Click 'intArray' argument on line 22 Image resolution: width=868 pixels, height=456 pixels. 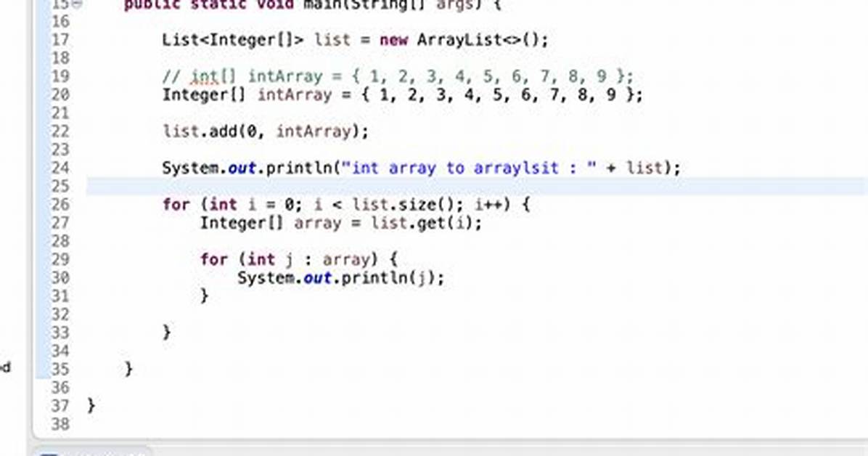point(314,131)
